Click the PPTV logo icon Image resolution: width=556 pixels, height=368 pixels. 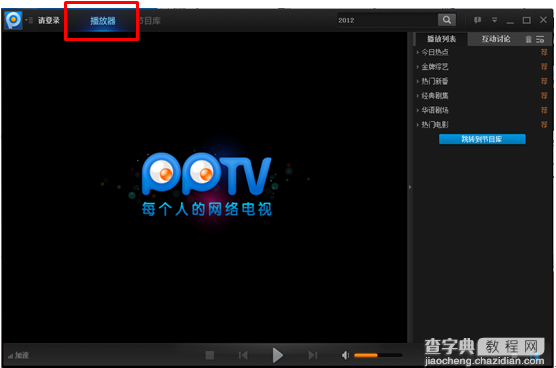[x=13, y=20]
